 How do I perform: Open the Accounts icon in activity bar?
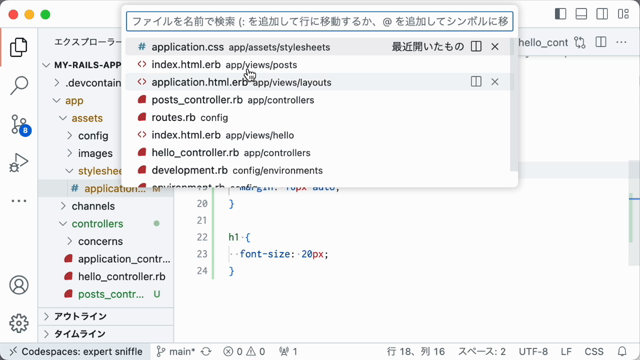19,285
